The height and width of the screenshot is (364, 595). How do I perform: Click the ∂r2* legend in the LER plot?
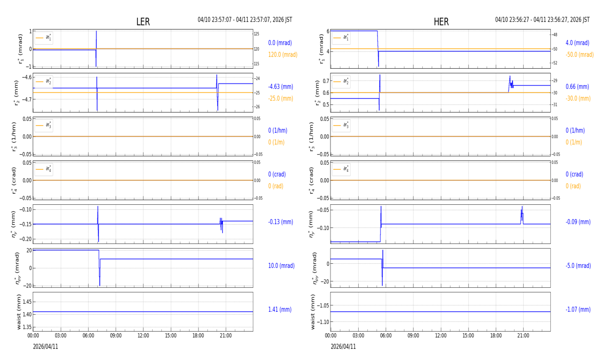(x=44, y=81)
